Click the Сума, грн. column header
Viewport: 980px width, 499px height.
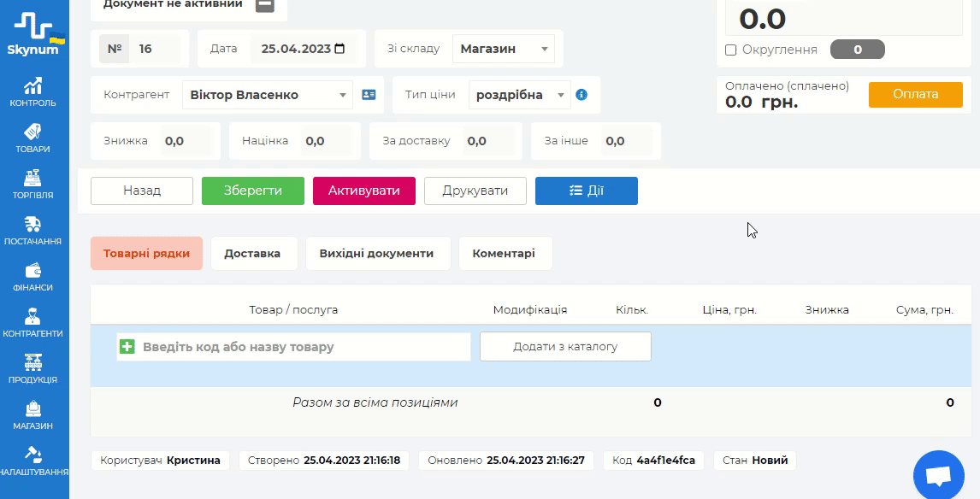pos(924,310)
